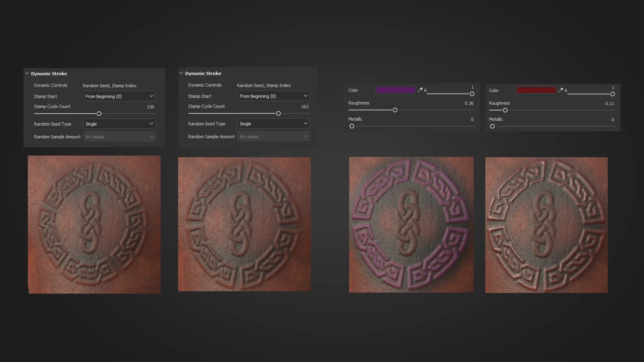The image size is (644, 362).
Task: Click left Dynamic Controls value text
Action: (109, 86)
